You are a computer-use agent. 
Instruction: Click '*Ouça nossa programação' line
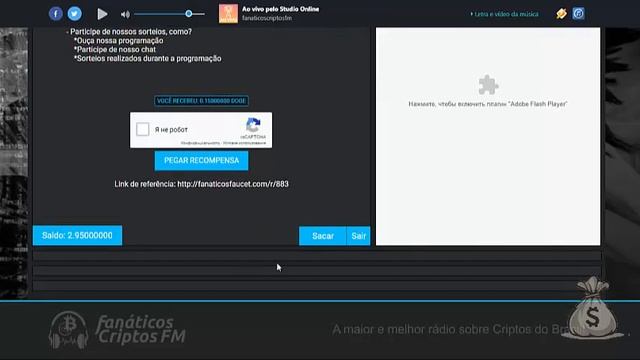(x=118, y=41)
